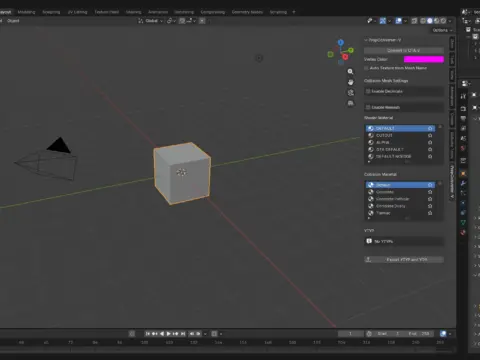Open the Object Data green triangle tab

[x=463, y=222]
